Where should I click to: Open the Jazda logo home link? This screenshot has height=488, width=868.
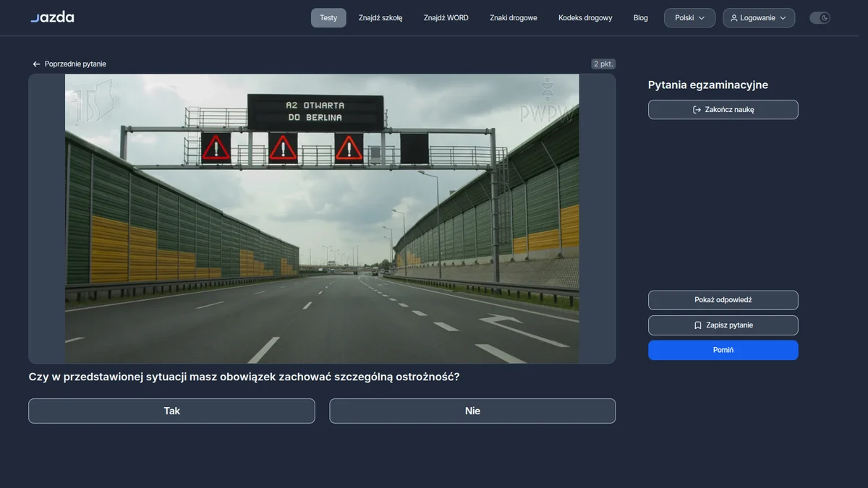point(52,17)
